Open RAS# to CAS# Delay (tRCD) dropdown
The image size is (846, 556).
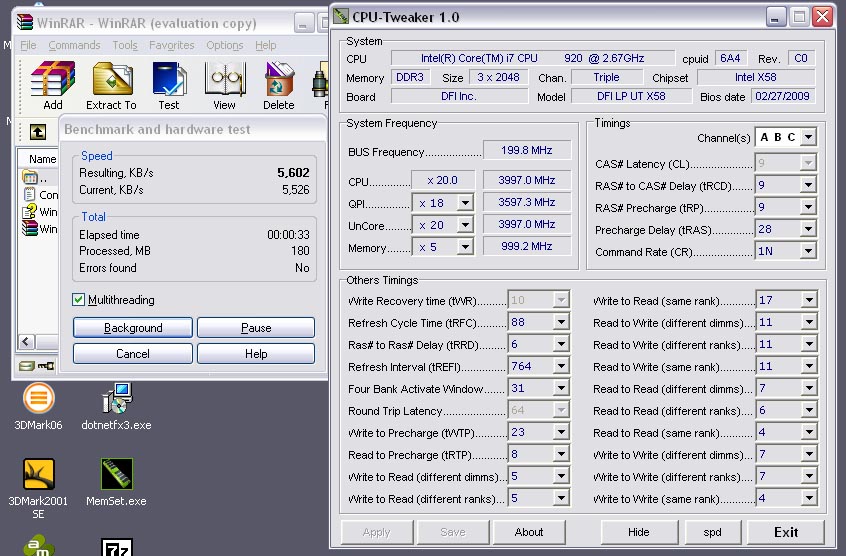(808, 185)
